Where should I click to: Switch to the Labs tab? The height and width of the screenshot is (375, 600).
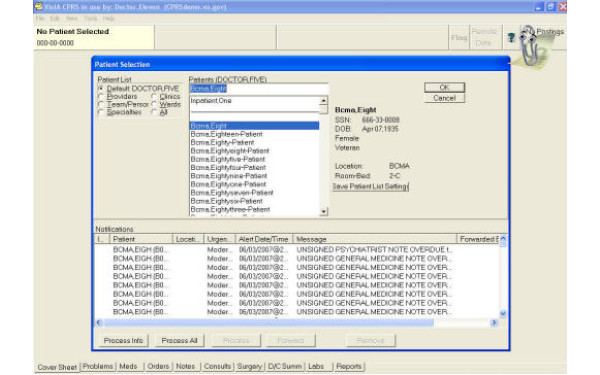(x=316, y=366)
